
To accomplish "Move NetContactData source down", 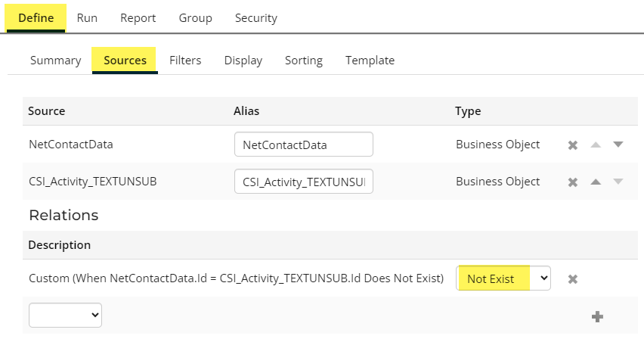I will pos(618,145).
